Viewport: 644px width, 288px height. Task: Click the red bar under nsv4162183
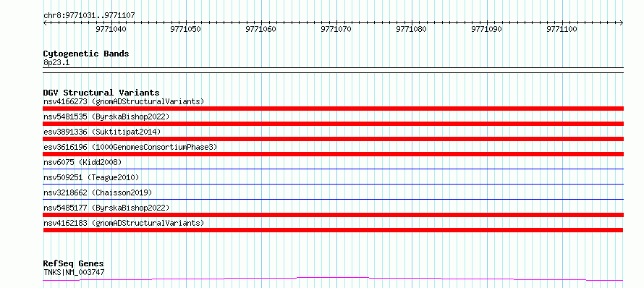[x=333, y=230]
